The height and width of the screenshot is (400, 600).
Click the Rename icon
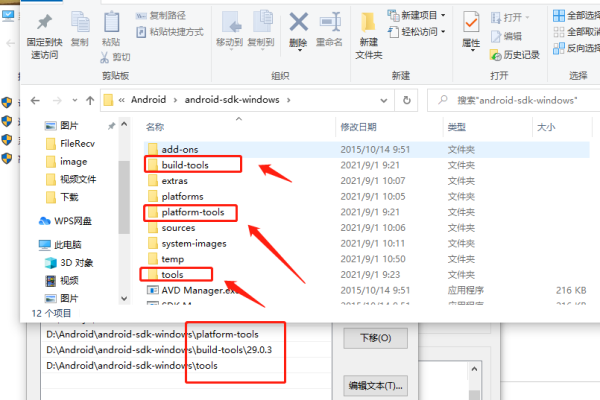pos(330,21)
